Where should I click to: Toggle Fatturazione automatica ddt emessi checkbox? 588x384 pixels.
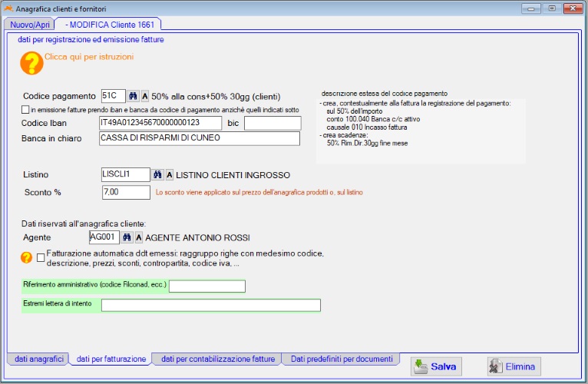[41, 258]
